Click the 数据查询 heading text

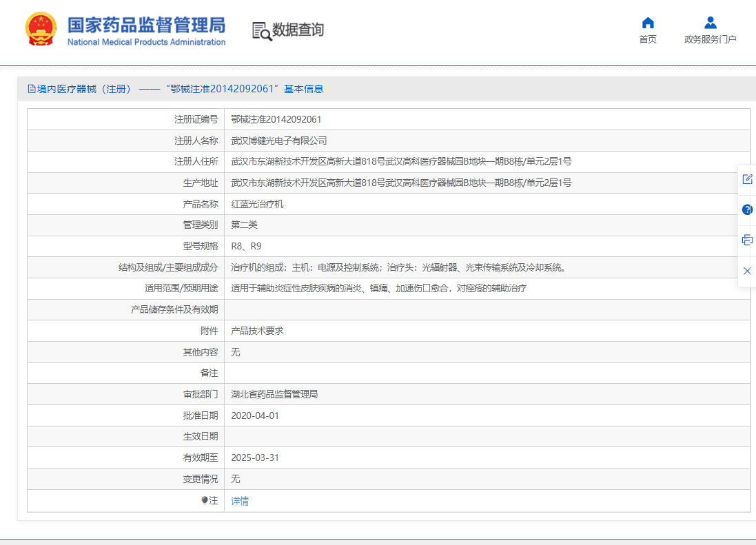point(298,30)
